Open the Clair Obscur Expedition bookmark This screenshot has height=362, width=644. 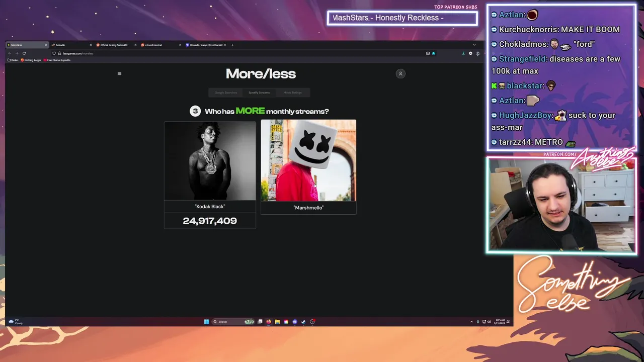tap(57, 60)
